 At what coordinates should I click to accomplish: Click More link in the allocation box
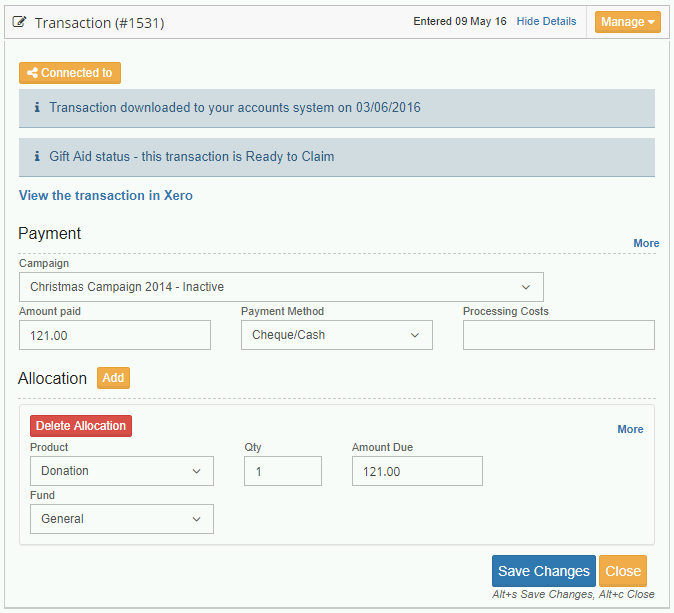pyautogui.click(x=630, y=429)
